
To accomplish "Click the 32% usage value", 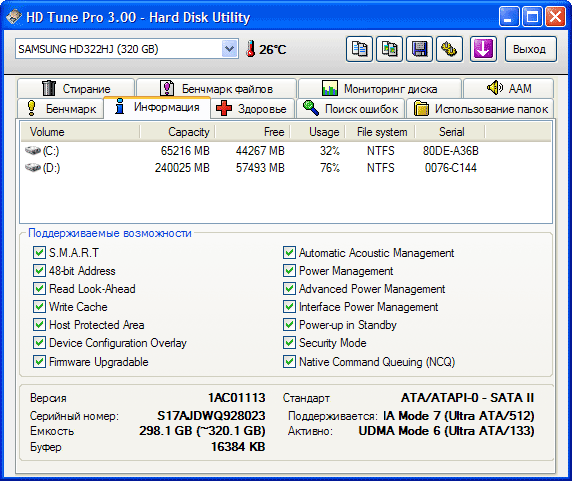I will pyautogui.click(x=330, y=151).
